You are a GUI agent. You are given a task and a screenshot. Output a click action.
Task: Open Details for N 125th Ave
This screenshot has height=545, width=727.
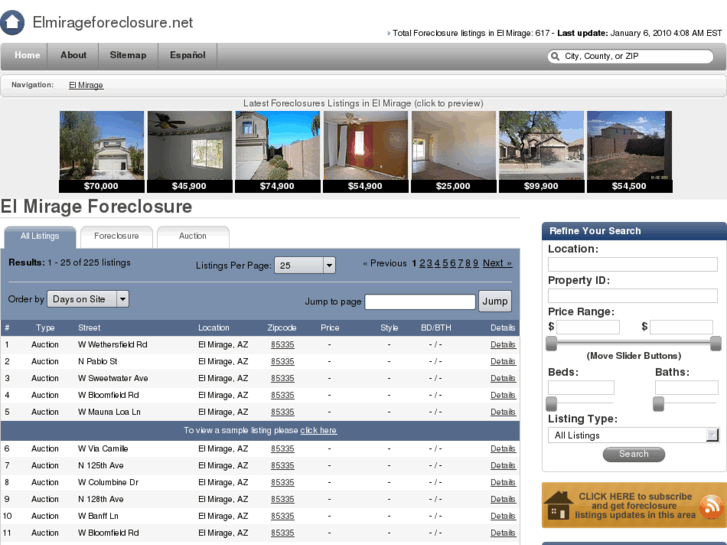[x=503, y=465]
